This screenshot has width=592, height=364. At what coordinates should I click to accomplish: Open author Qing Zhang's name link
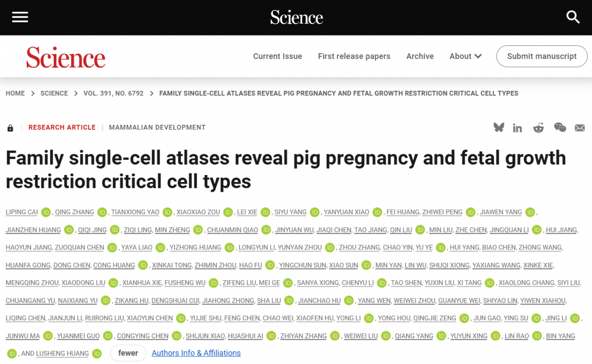point(74,212)
